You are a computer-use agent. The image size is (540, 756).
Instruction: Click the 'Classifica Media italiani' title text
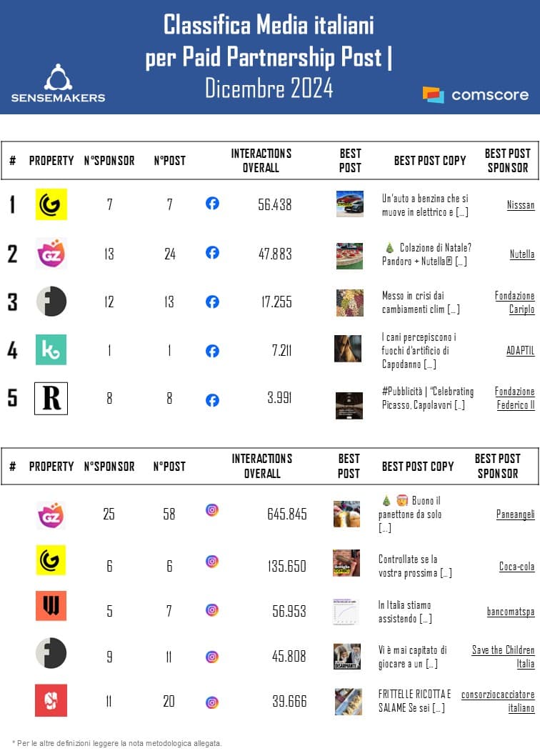(269, 26)
